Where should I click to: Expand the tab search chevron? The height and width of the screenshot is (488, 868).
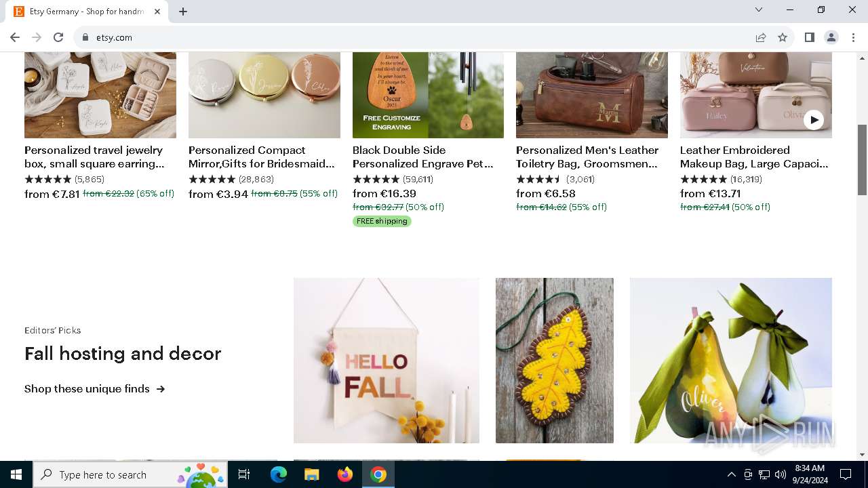click(759, 10)
